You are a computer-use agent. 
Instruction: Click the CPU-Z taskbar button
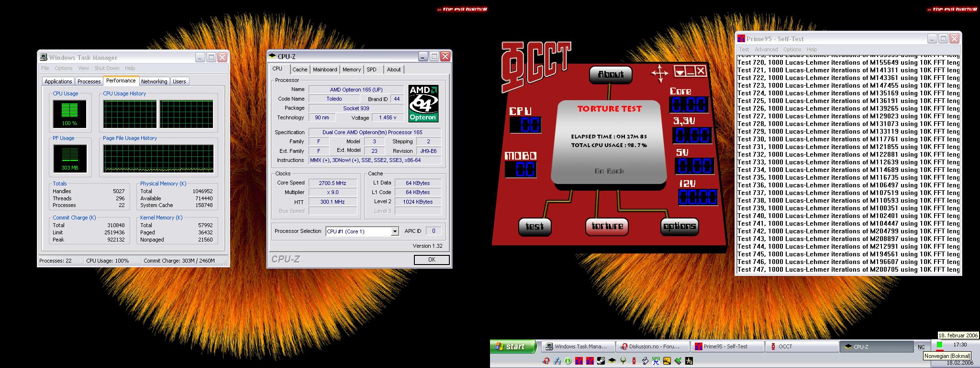(877, 346)
